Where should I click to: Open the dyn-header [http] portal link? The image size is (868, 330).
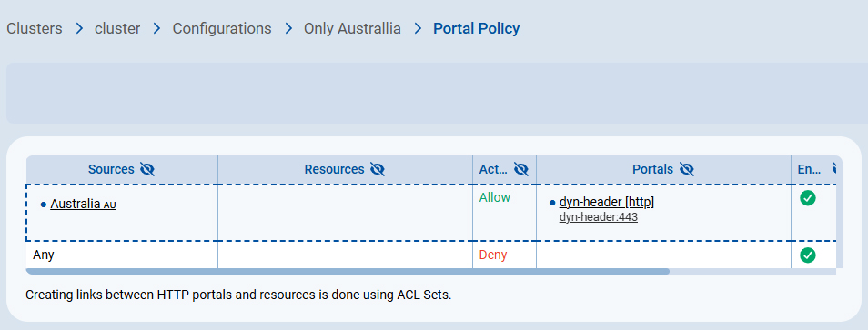click(607, 203)
